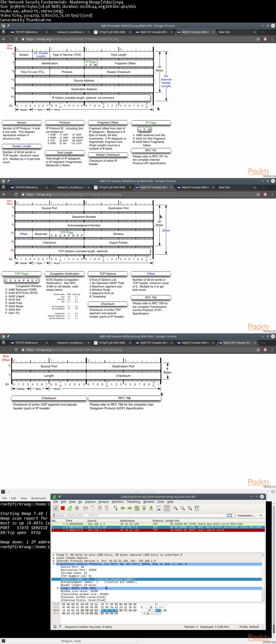Image resolution: width=276 pixels, height=644 pixels.
Task: Select the Destination Port: 45059 detail line
Action: coord(78,570)
